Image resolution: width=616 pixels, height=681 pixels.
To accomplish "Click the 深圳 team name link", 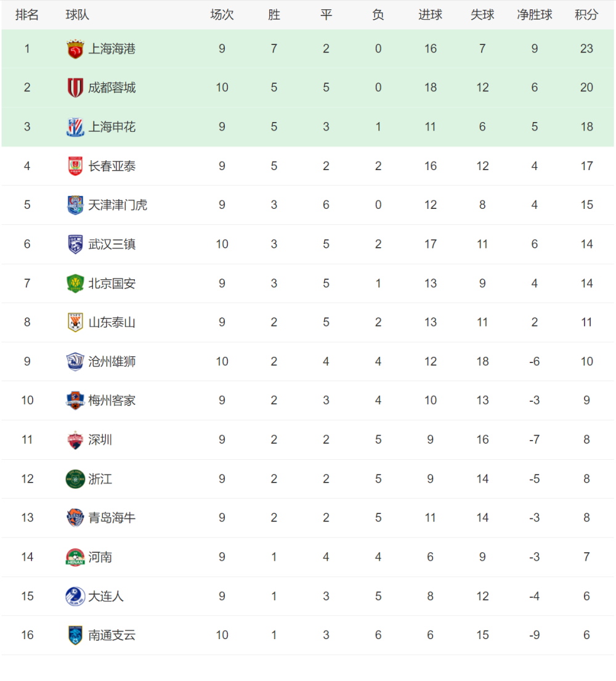I will (x=100, y=439).
